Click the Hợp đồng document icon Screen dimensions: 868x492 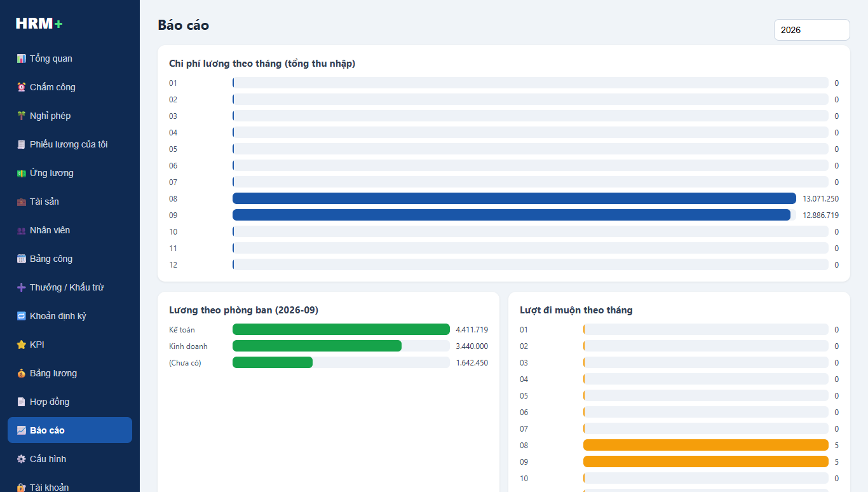[22, 402]
